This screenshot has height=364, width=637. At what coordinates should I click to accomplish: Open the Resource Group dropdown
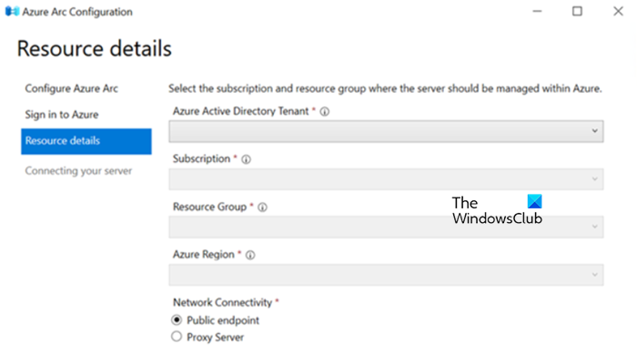pyautogui.click(x=386, y=227)
